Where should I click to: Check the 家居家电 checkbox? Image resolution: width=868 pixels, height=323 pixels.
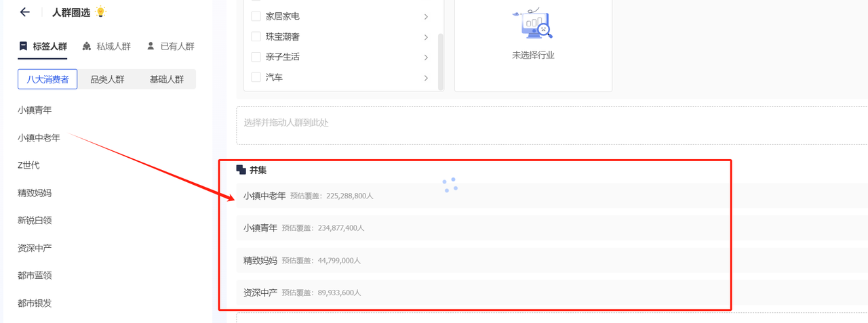256,16
